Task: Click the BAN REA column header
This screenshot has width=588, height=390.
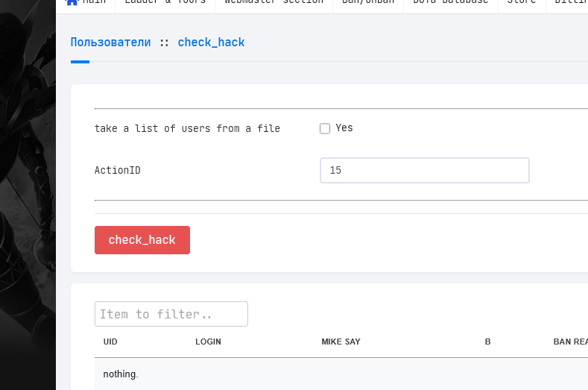Action: pyautogui.click(x=570, y=342)
